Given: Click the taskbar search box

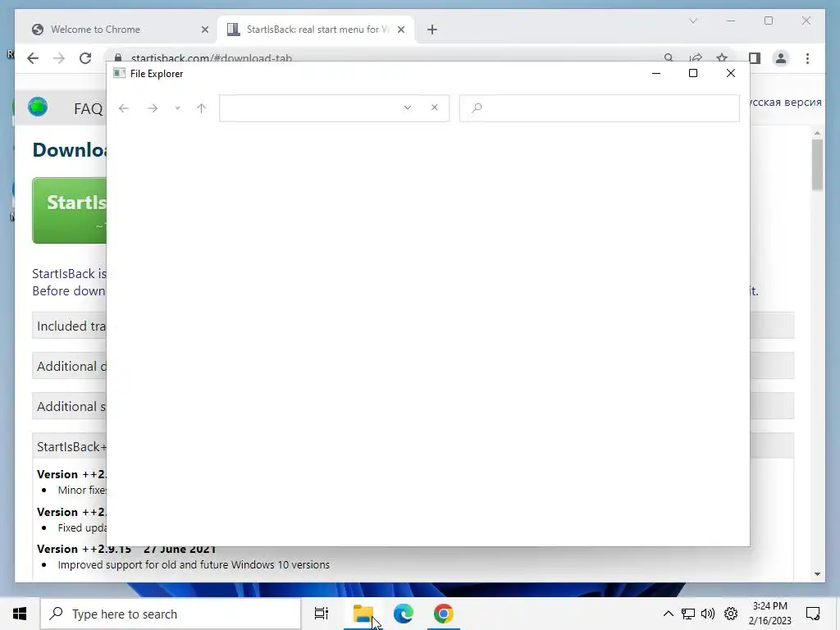Looking at the screenshot, I should [x=171, y=614].
